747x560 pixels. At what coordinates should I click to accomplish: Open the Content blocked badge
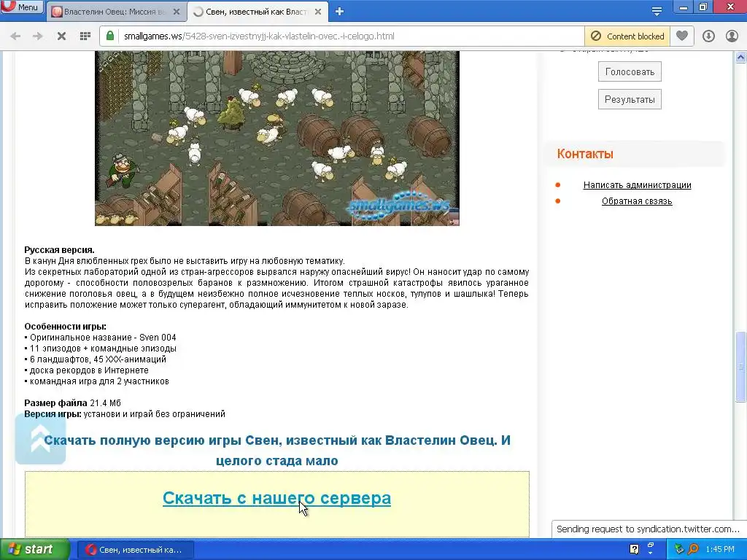click(627, 36)
